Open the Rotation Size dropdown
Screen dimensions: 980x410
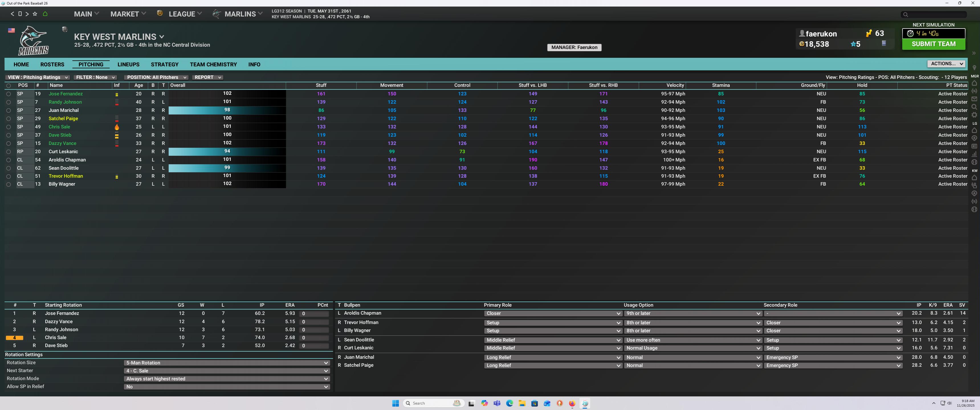pyautogui.click(x=227, y=363)
